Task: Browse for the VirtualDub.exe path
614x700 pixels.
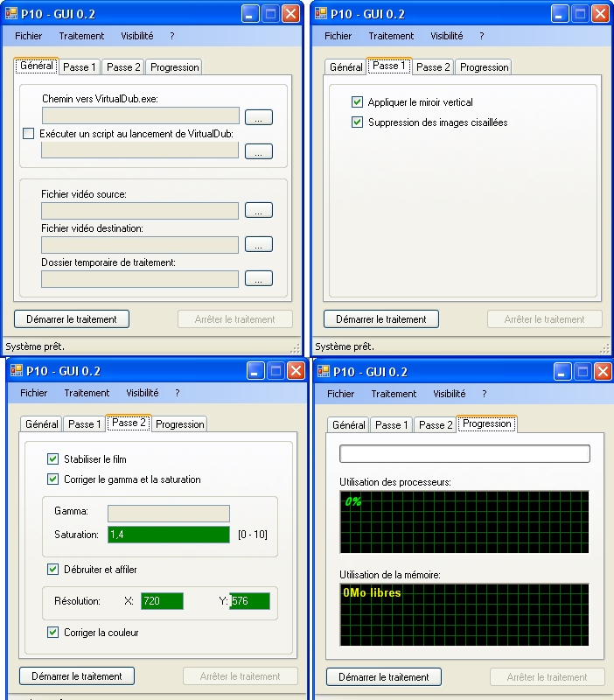Action: pos(259,117)
